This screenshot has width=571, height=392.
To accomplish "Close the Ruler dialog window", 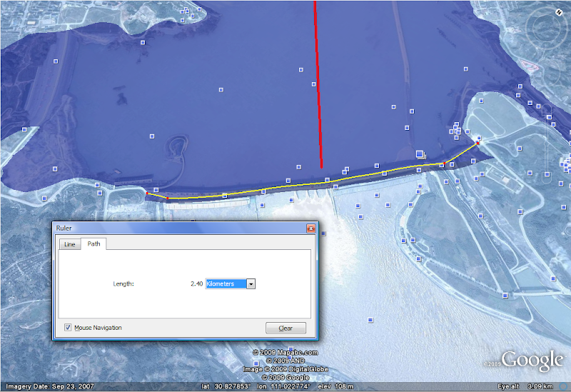I will [310, 228].
